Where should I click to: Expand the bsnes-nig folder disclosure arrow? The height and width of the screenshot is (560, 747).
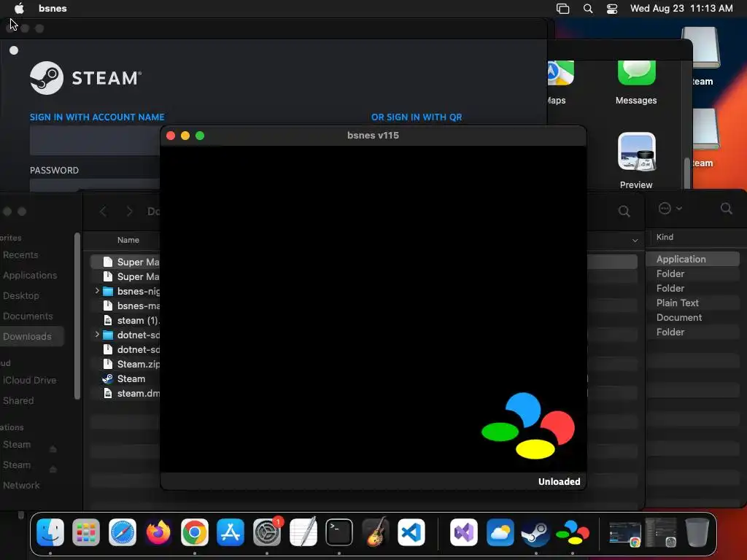click(x=97, y=290)
